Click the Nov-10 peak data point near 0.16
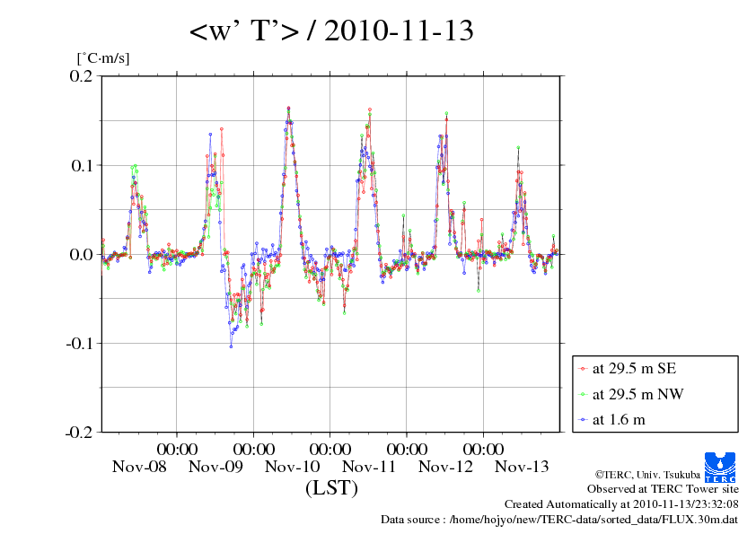This screenshot has height=534, width=756. click(x=288, y=108)
